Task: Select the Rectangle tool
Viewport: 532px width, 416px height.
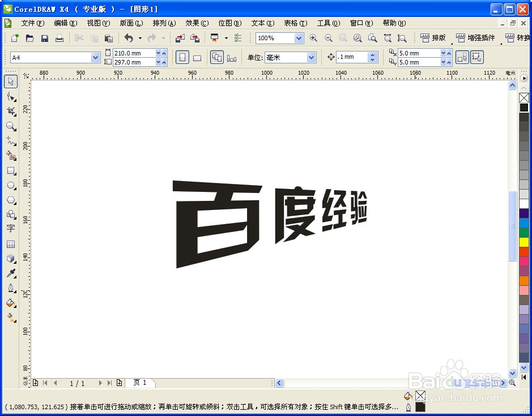Action: pos(11,170)
